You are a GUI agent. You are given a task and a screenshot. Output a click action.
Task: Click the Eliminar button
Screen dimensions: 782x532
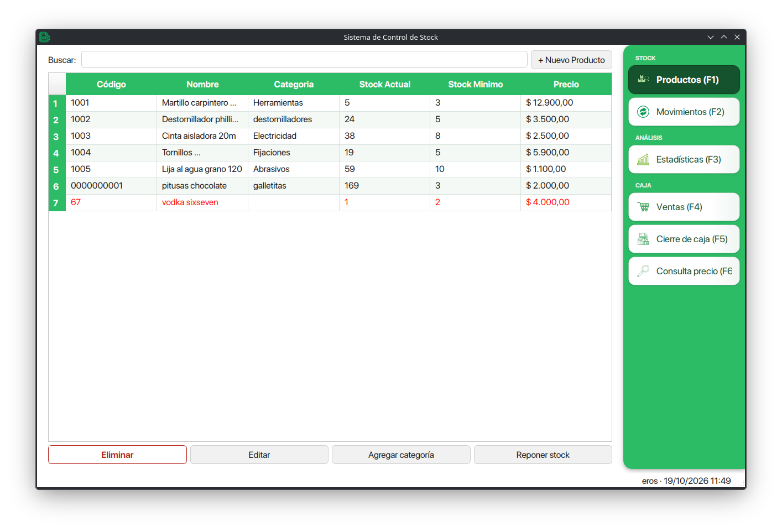click(x=117, y=455)
